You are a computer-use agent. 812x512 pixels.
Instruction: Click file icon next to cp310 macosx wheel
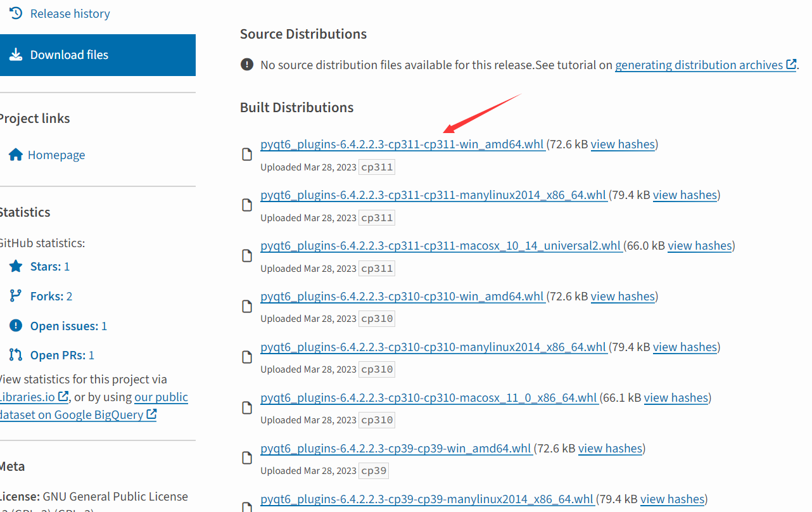click(248, 408)
